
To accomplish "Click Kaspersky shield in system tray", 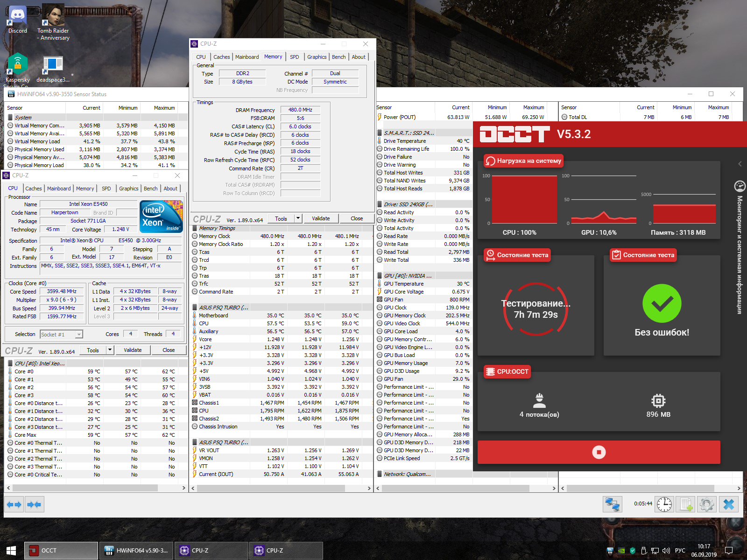I will [633, 551].
